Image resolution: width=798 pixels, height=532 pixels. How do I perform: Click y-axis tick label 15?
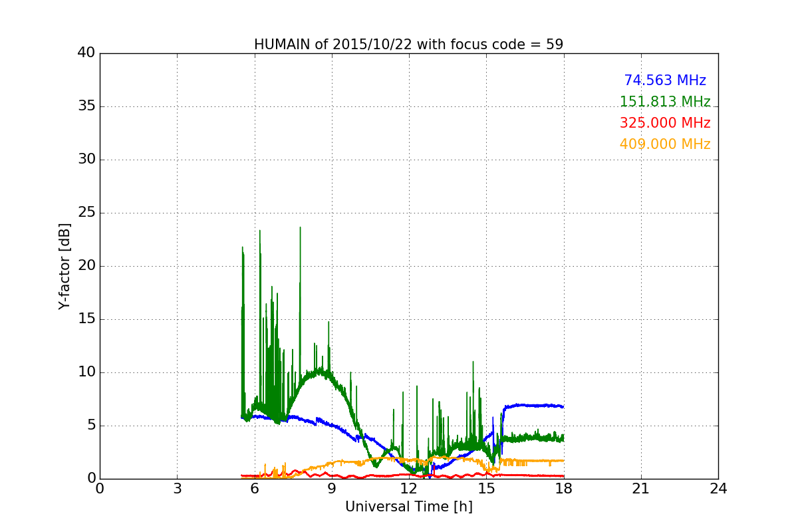tap(86, 319)
